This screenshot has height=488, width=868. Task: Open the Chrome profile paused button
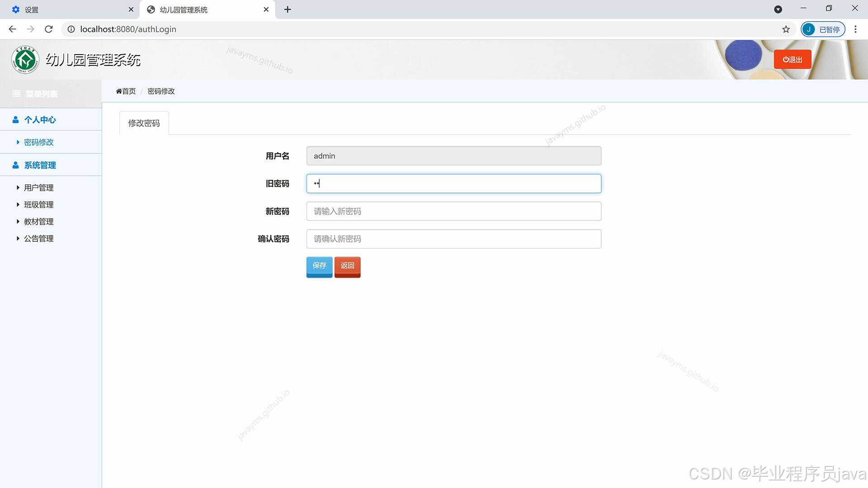[x=823, y=29]
